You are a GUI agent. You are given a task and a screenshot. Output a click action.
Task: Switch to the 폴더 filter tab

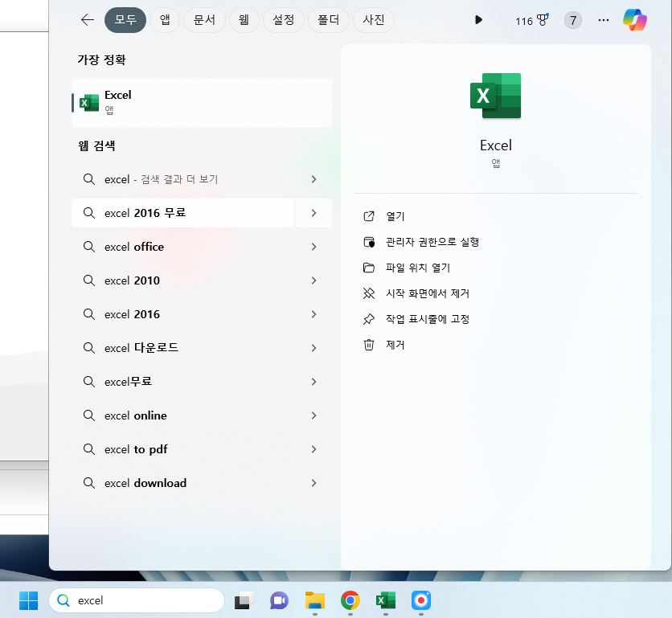(x=329, y=20)
